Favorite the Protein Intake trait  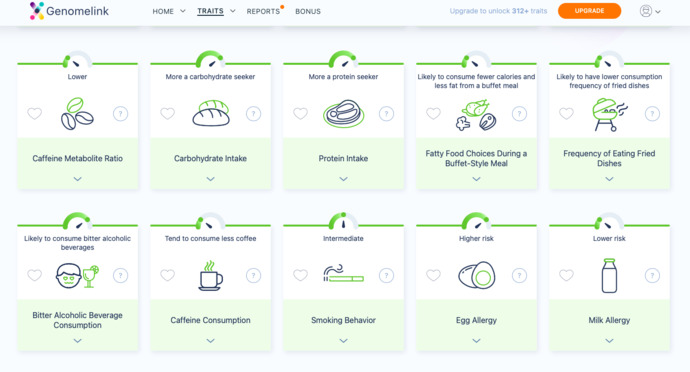301,114
